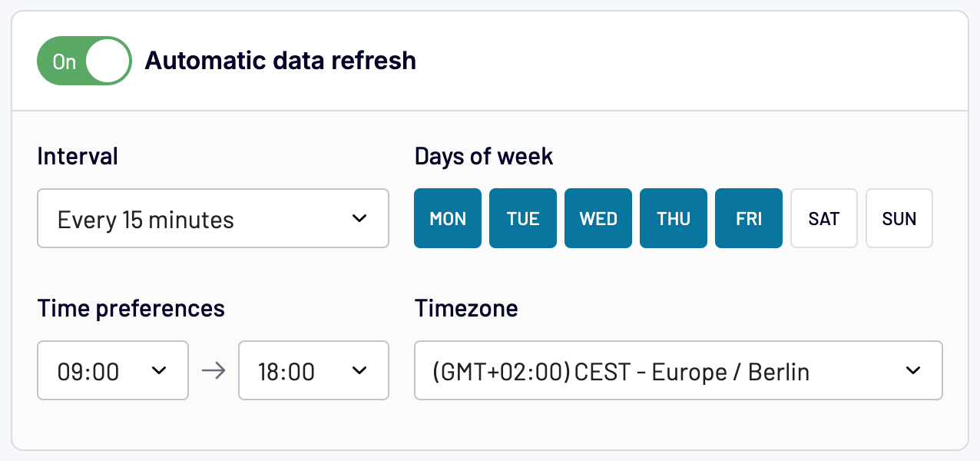Click the arrow between start and end times
This screenshot has height=461, width=980.
tap(214, 371)
